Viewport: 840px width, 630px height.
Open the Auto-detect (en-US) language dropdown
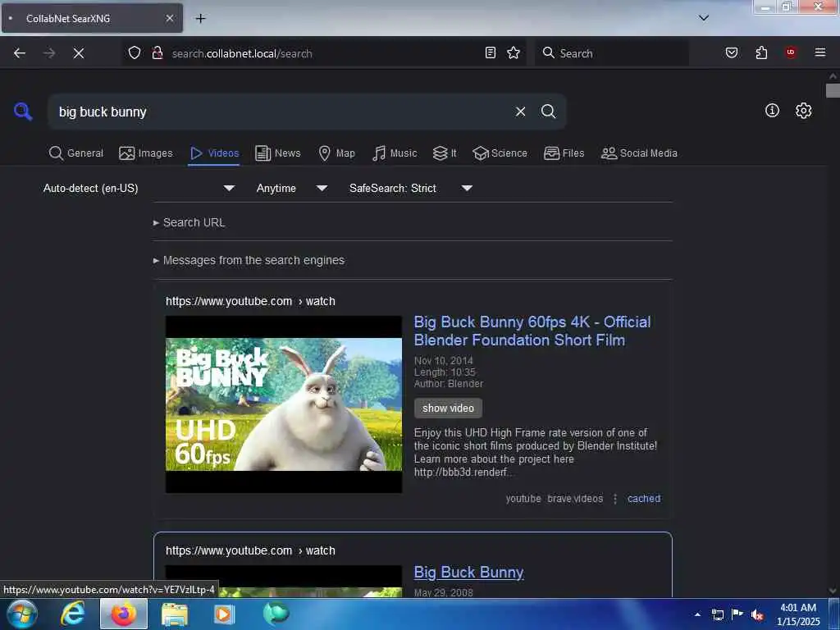[139, 188]
